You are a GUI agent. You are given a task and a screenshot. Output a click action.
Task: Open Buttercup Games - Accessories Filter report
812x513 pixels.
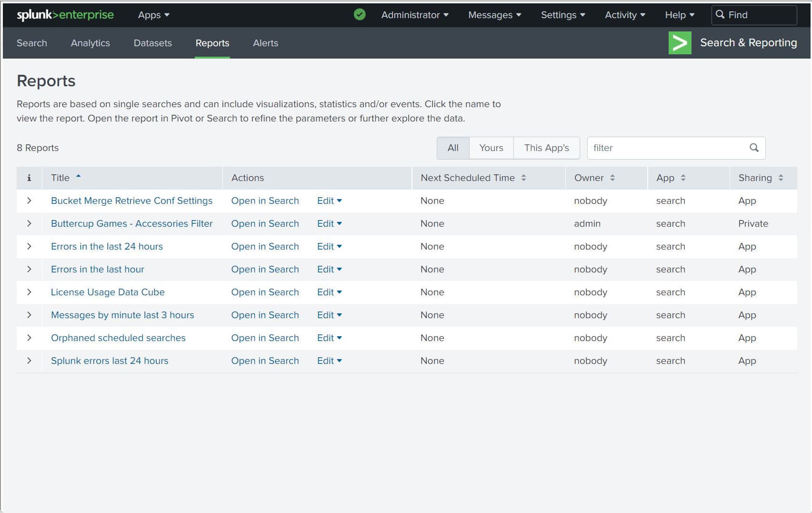click(x=132, y=223)
